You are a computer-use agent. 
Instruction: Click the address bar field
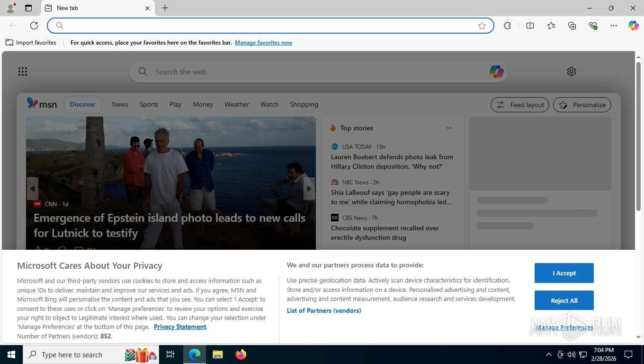coord(270,26)
